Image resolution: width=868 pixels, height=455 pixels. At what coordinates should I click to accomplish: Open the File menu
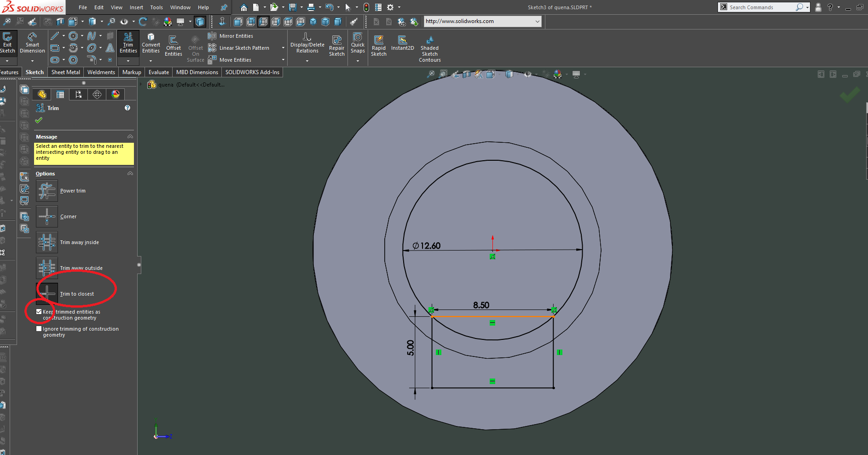coord(83,7)
